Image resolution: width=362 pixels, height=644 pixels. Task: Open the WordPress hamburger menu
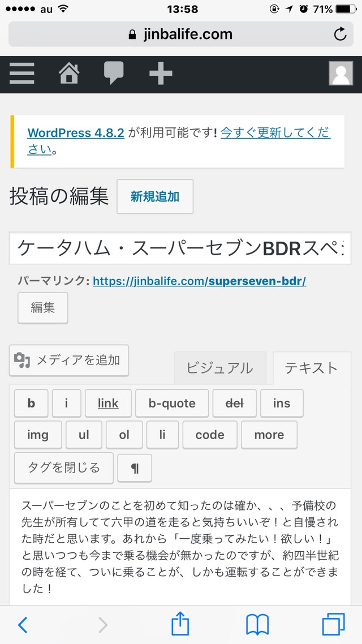[x=22, y=74]
